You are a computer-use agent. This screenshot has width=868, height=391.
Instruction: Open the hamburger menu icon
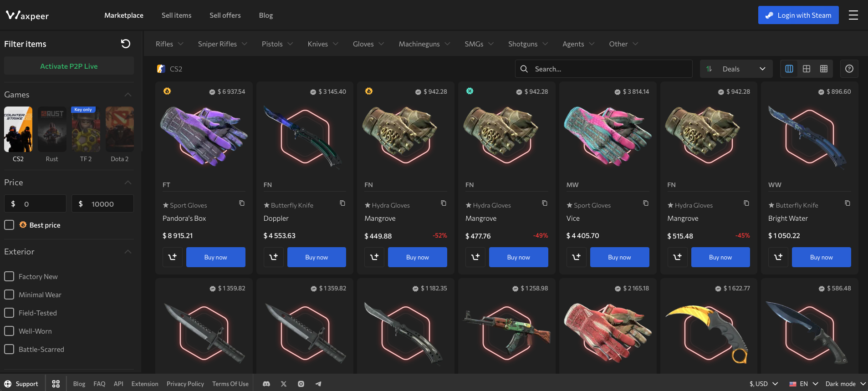853,15
